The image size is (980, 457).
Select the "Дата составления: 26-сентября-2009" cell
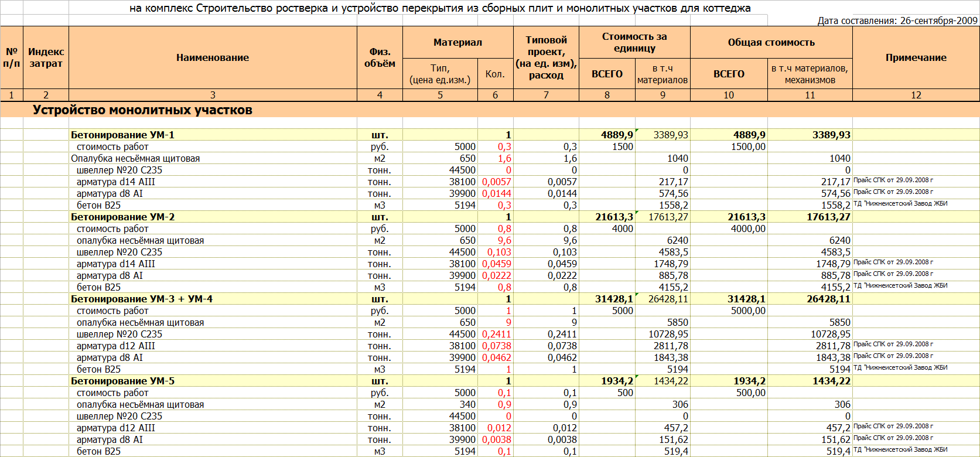[x=897, y=21]
